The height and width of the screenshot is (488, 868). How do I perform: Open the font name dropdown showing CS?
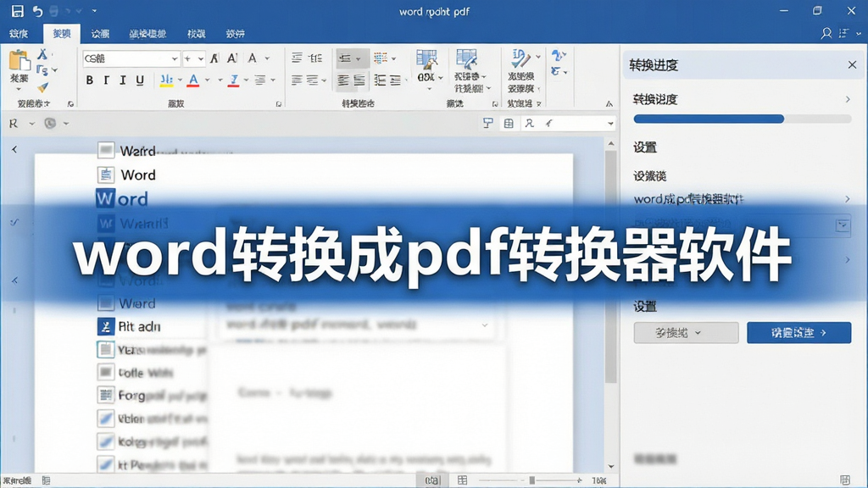click(x=131, y=58)
